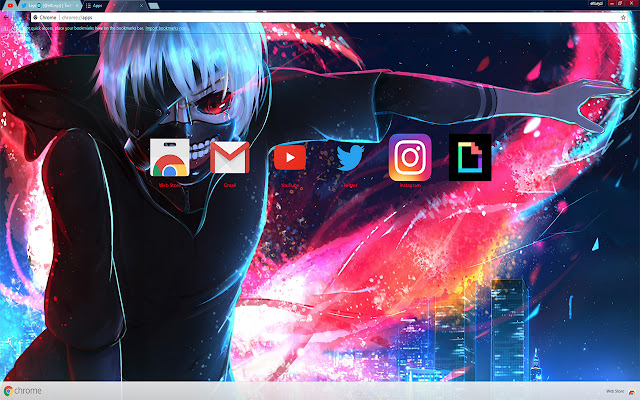Switch to the pinned YouTube tab
640x400 pixels.
[x=10, y=5]
